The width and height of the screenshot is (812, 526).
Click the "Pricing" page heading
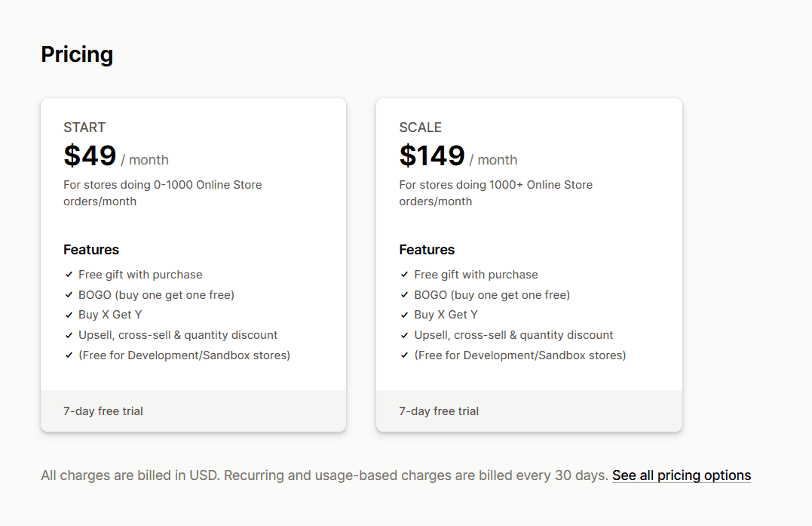tap(77, 54)
